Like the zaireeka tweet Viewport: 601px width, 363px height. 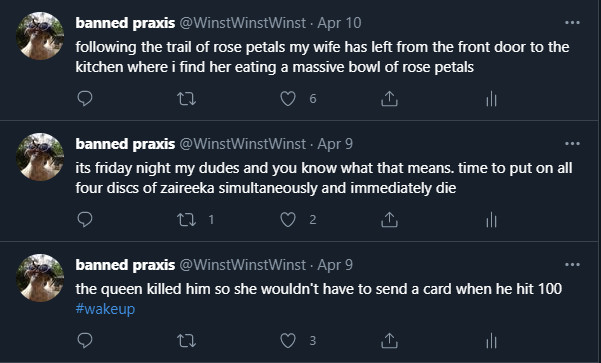tap(288, 220)
